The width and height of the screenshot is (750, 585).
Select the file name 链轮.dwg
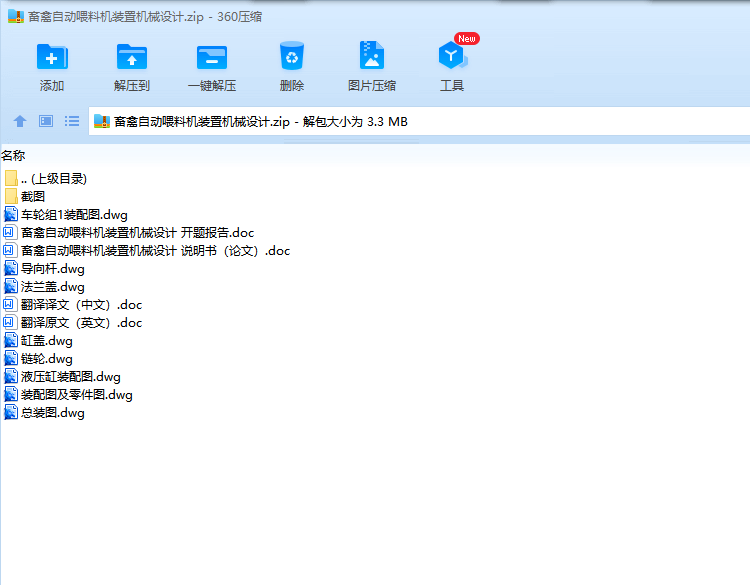pos(47,359)
